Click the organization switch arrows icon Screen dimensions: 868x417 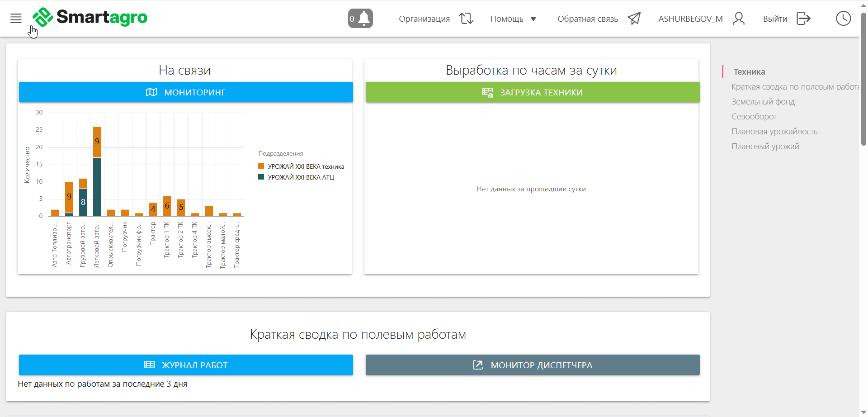click(466, 19)
